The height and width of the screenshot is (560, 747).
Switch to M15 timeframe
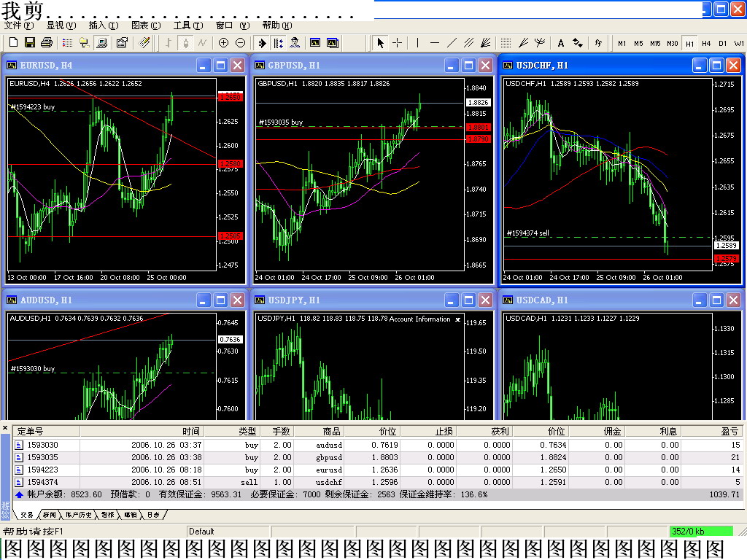656,43
